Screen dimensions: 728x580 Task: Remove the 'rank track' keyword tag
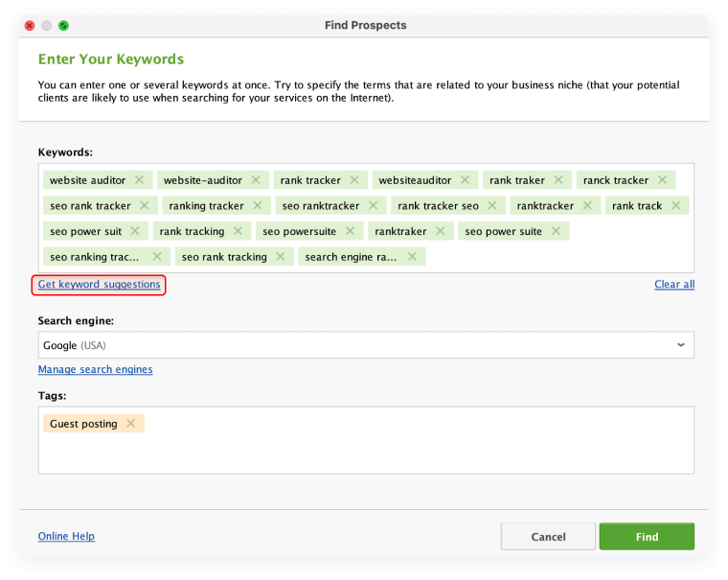[x=676, y=205]
